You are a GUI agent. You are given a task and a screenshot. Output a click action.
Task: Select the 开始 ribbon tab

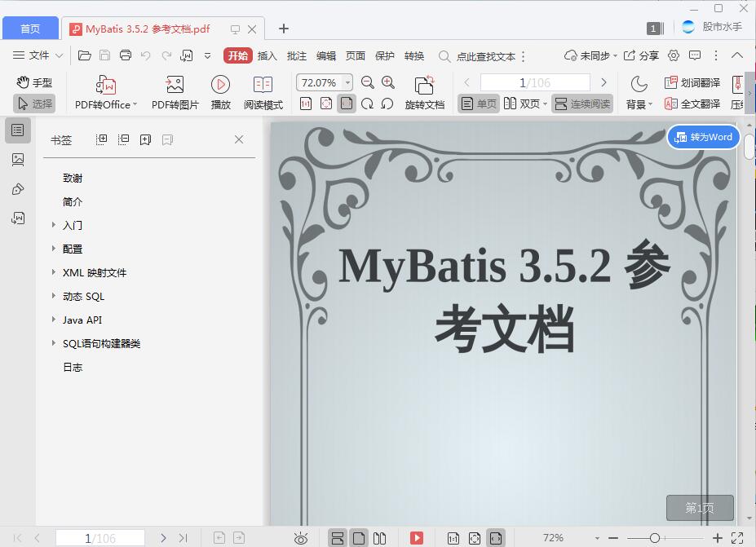pos(237,55)
